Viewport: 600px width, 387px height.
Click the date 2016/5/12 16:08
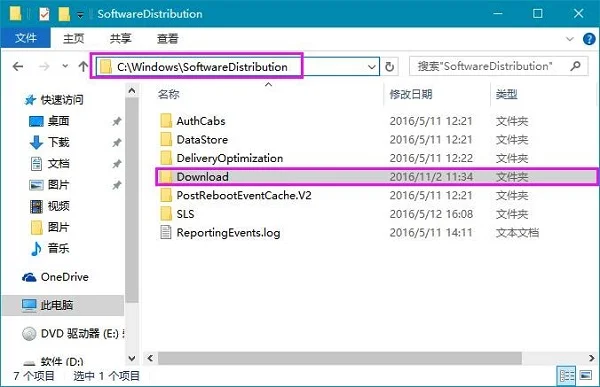click(431, 214)
